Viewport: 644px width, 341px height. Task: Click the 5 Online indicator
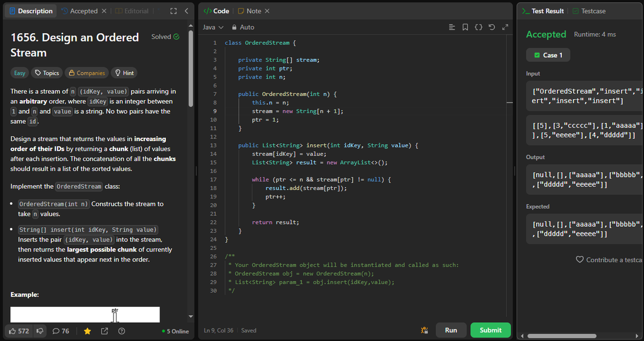[175, 331]
